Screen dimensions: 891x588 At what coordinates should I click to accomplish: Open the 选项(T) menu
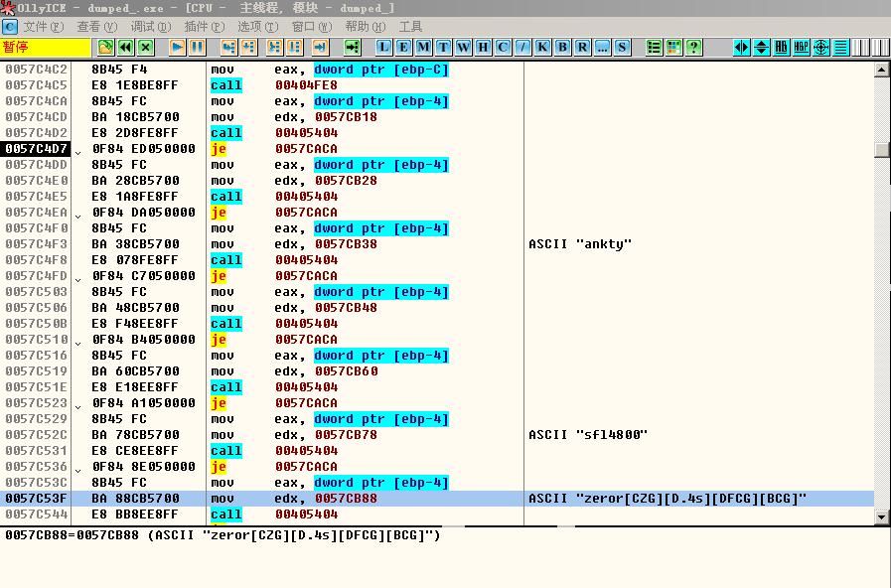(258, 27)
